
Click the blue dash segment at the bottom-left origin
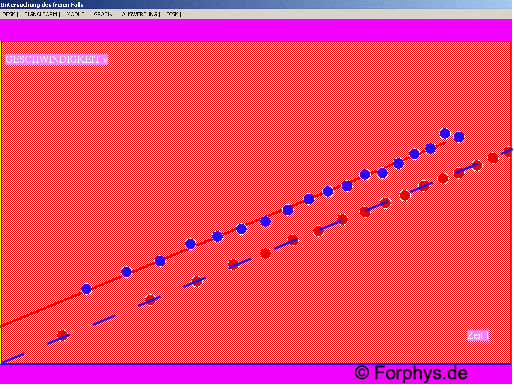13,358
